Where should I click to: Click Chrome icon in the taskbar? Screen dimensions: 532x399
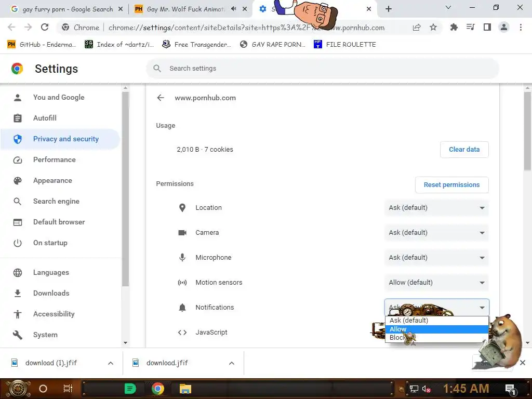coord(158,389)
